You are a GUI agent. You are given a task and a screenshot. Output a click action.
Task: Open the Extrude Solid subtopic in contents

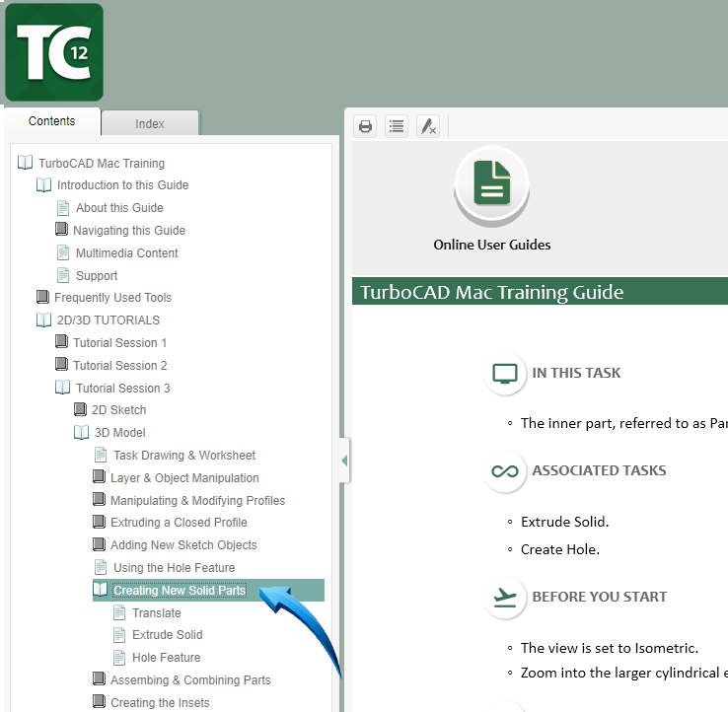(x=167, y=635)
